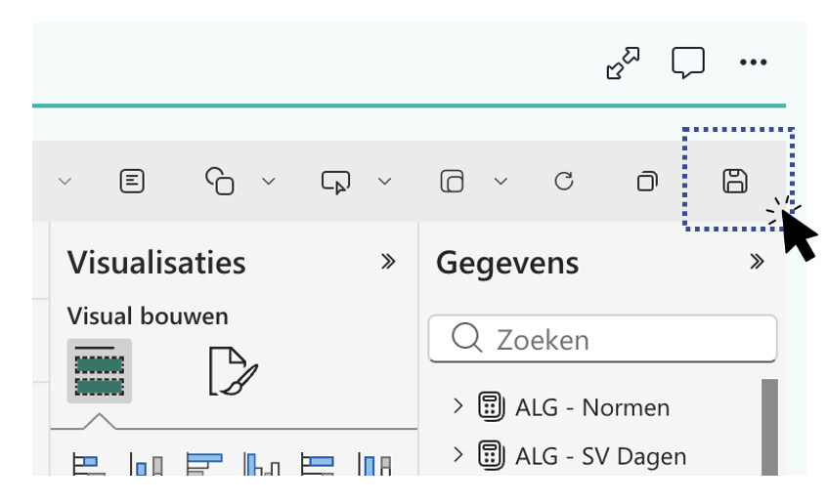Enter focus mode with the expand arrows icon
This screenshot has height=504, width=827.
(x=623, y=63)
